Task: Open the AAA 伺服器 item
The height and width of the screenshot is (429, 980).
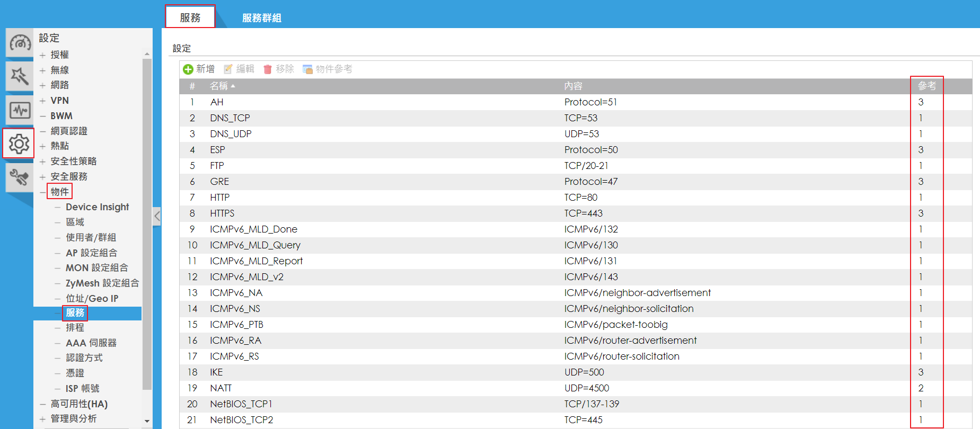Action: 91,343
